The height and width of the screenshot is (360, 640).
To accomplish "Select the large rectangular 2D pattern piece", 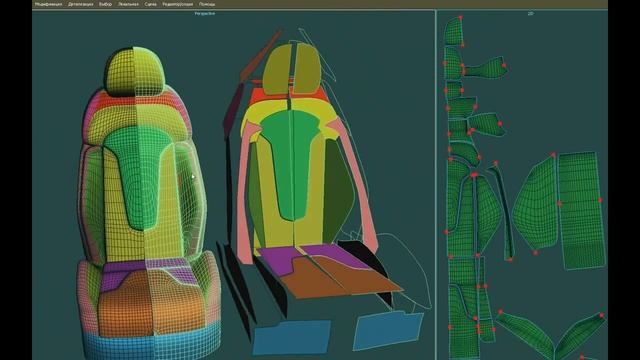I will [x=581, y=210].
